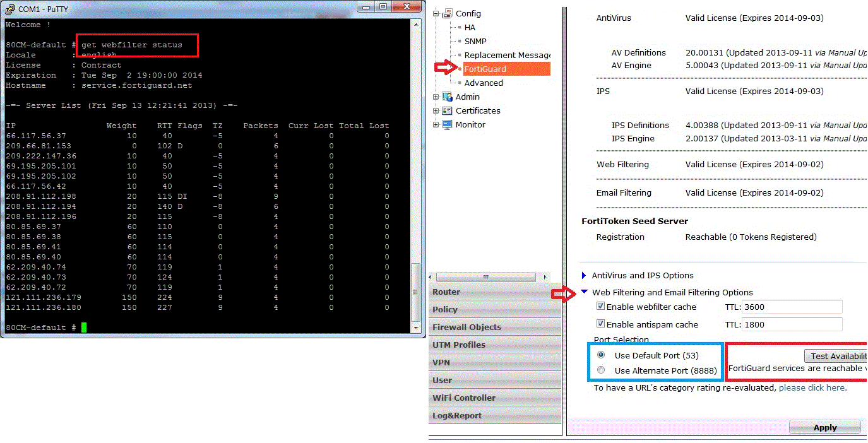Open the Router menu section
This screenshot has height=443, width=868.
click(x=495, y=292)
